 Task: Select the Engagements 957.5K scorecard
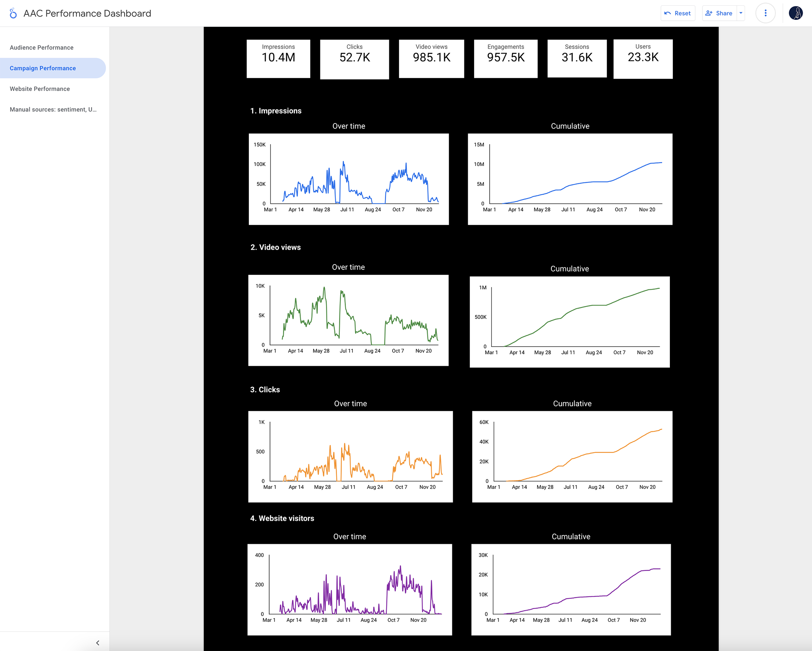pos(506,58)
